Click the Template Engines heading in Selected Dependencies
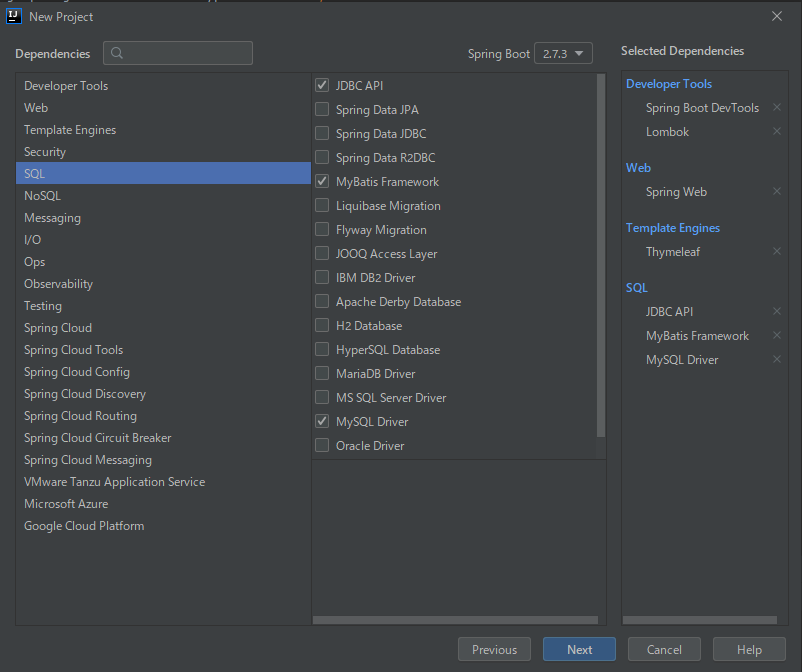The image size is (802, 672). pos(673,228)
